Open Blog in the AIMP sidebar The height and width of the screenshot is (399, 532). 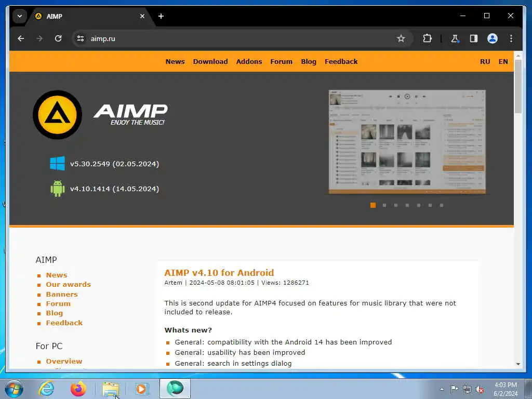click(x=54, y=313)
